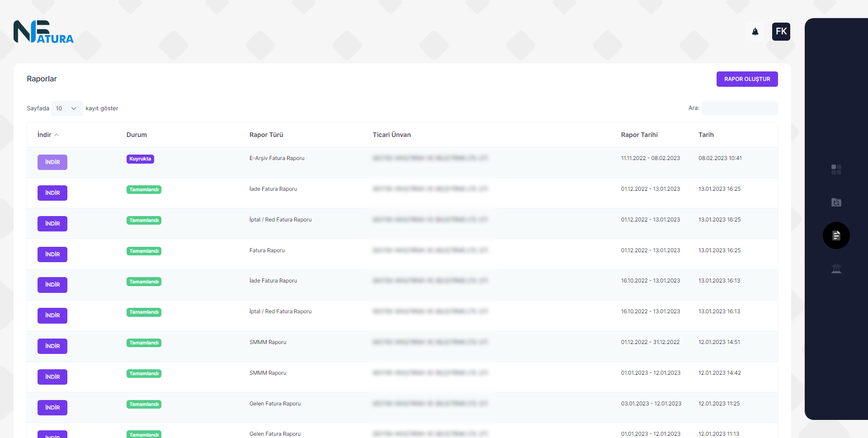
Task: Select the reports document icon in sidebar
Action: (836, 235)
